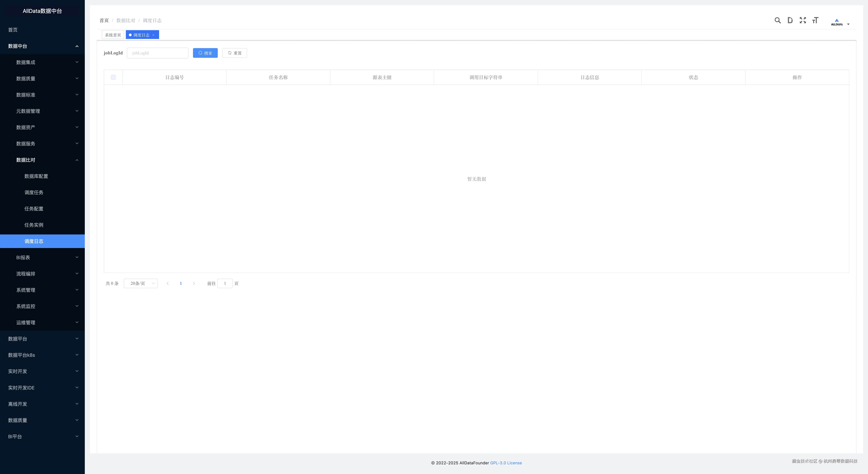Open the GPL-3.0 License link
This screenshot has width=868, height=474.
pyautogui.click(x=506, y=463)
